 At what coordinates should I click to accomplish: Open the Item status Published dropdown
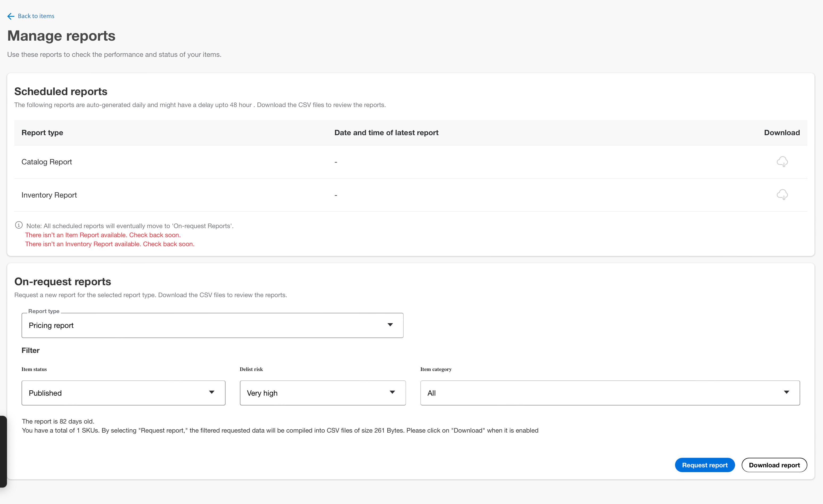pos(124,393)
